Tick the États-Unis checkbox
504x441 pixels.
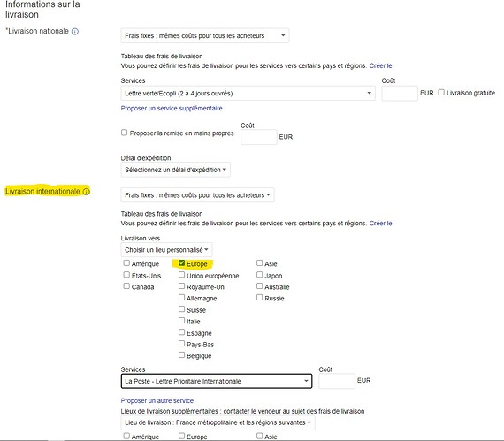(126, 275)
